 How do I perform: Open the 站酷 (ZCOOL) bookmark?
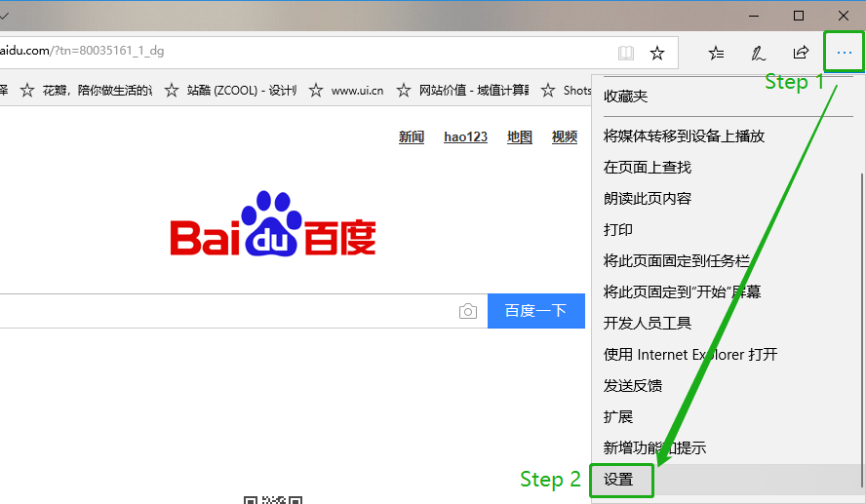230,90
